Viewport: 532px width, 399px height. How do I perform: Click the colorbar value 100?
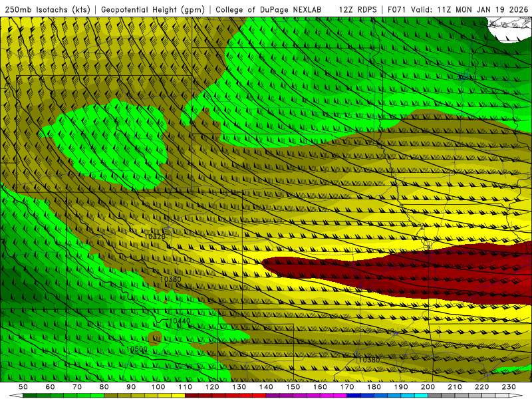point(158,387)
